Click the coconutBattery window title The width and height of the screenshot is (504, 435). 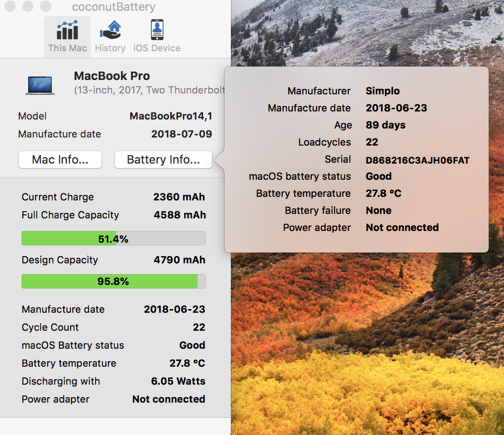tap(114, 7)
